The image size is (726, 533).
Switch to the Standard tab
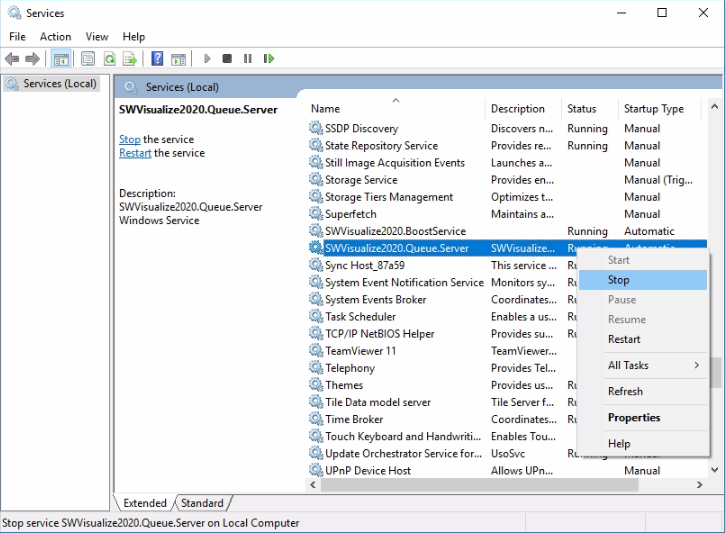pos(202,503)
